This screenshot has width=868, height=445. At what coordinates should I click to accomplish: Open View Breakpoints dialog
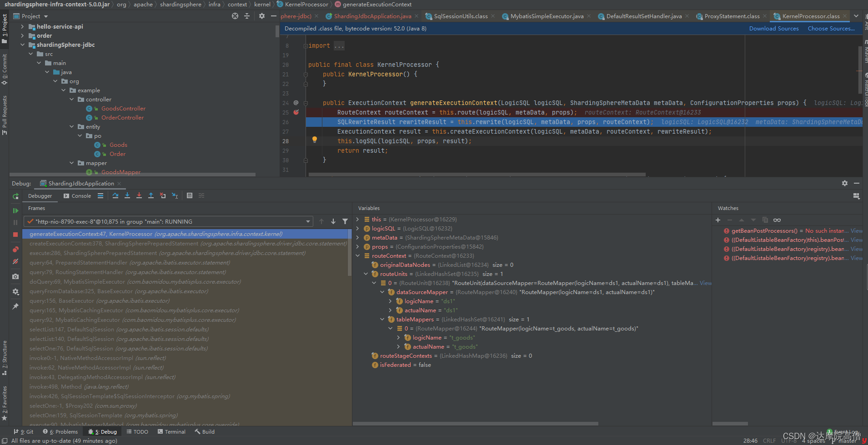click(15, 249)
